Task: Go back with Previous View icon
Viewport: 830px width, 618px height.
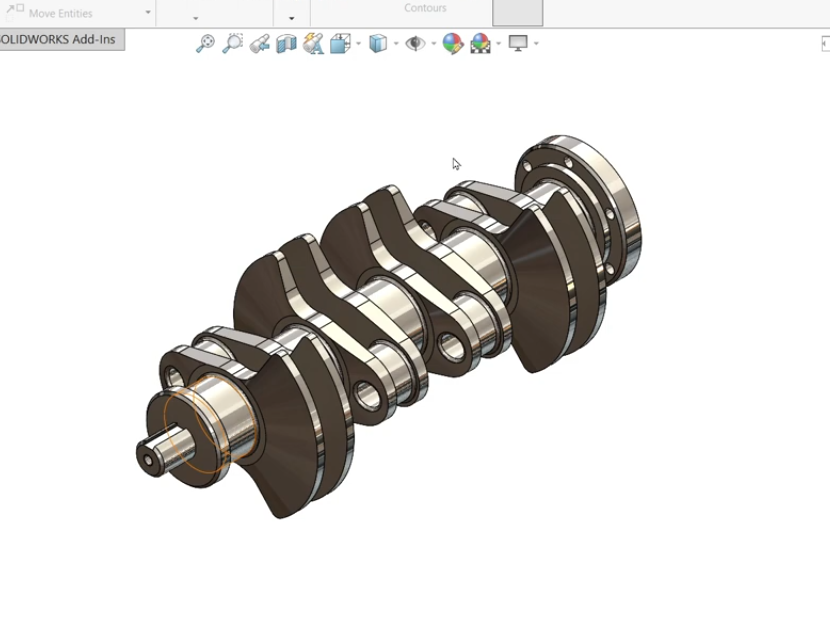Action: pos(259,43)
